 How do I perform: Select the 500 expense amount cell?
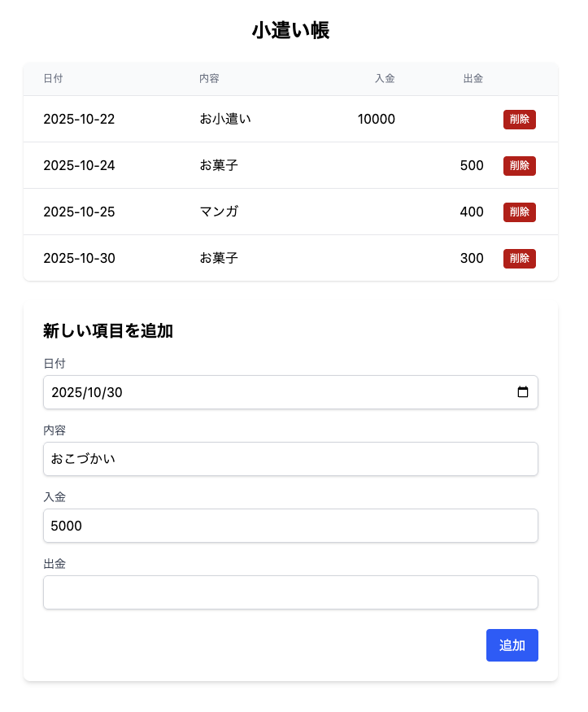(x=472, y=166)
